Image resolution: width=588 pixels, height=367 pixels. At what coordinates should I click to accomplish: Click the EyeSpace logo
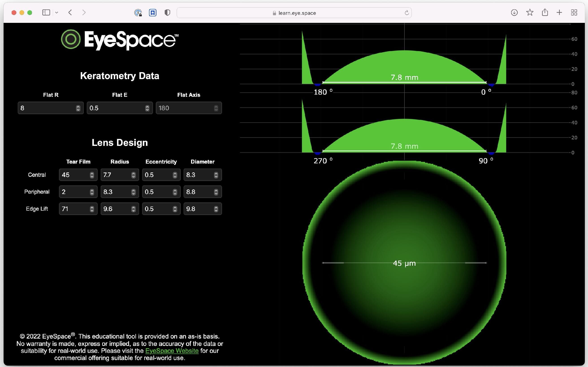120,40
